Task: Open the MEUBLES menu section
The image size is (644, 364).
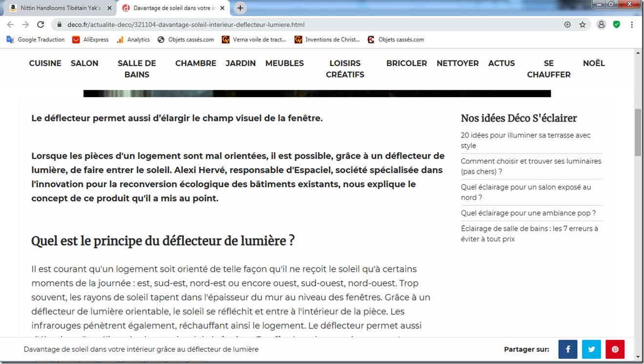Action: click(284, 63)
